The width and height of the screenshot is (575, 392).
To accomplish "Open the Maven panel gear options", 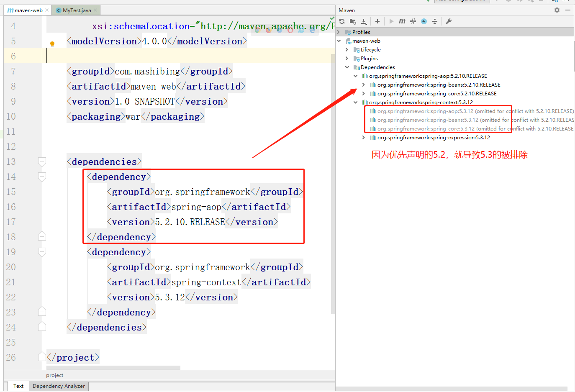I will pos(557,10).
